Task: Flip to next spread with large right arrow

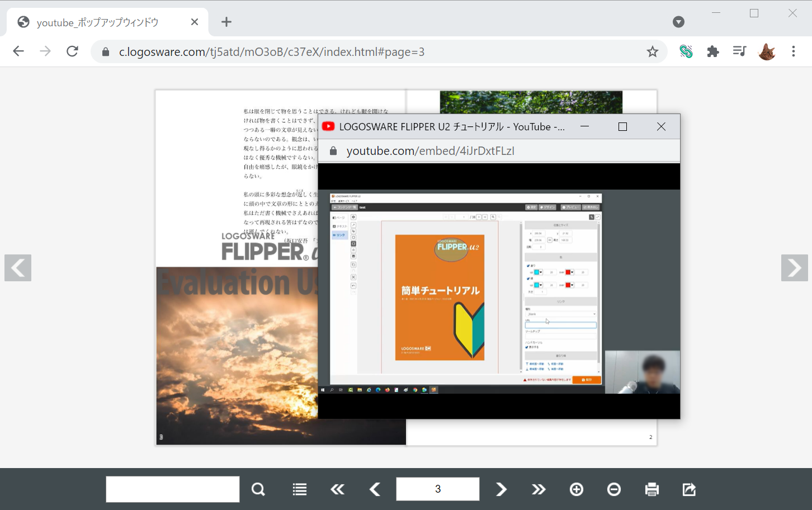Action: tap(795, 268)
